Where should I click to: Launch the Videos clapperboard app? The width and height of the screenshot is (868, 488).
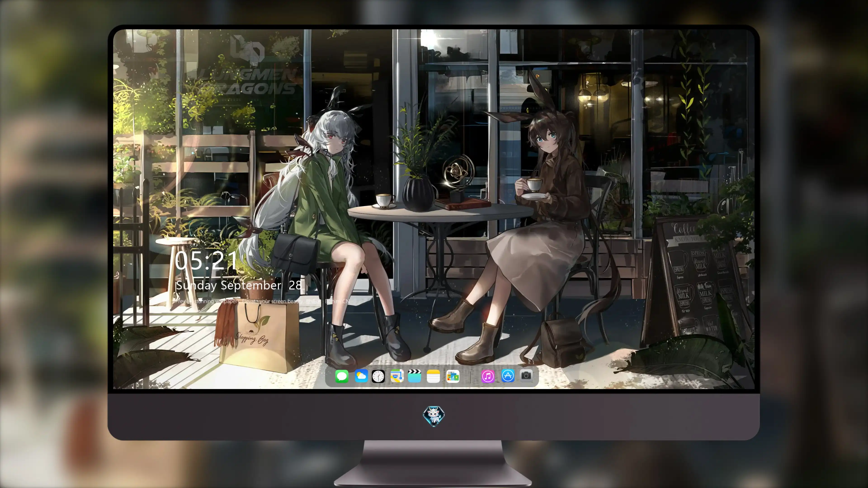[415, 376]
